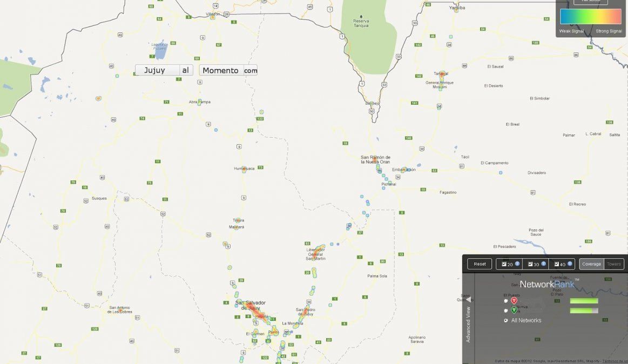Click the info icon next to 2G
The image size is (628, 364).
pos(517,264)
